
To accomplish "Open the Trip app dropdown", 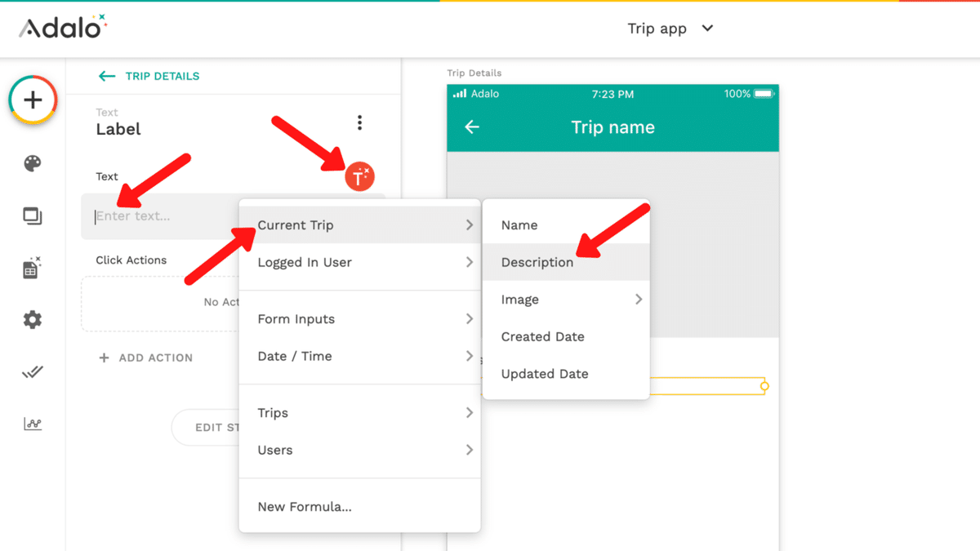I will coord(670,29).
